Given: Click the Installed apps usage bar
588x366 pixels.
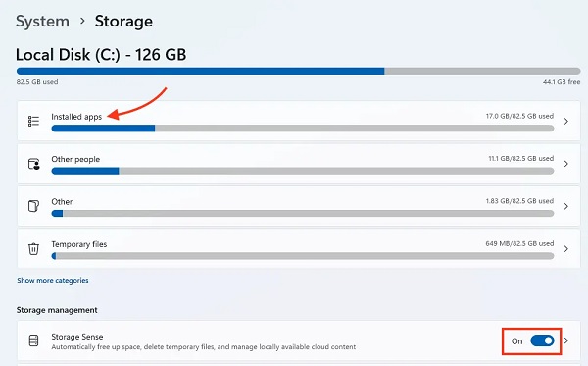Looking at the screenshot, I should click(x=303, y=129).
